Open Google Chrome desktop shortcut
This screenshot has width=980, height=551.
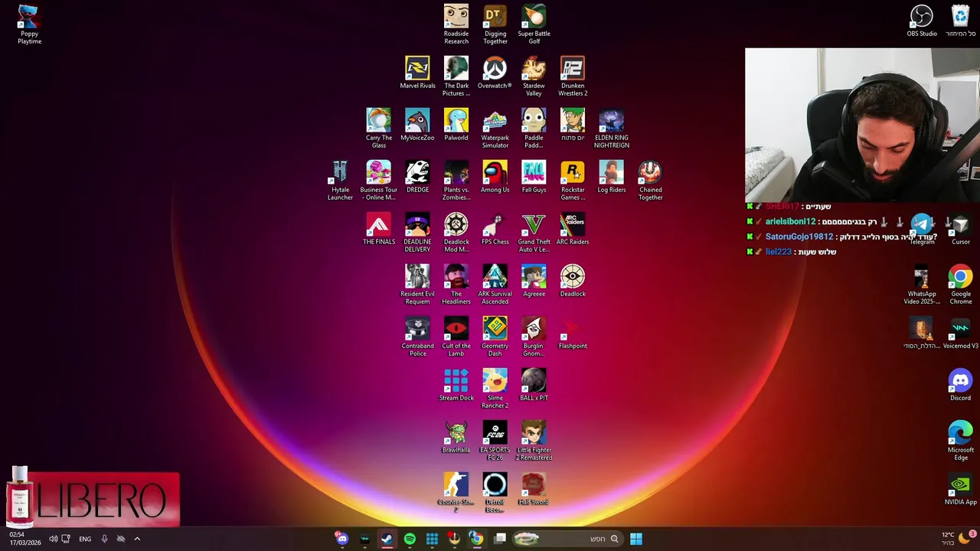click(961, 285)
